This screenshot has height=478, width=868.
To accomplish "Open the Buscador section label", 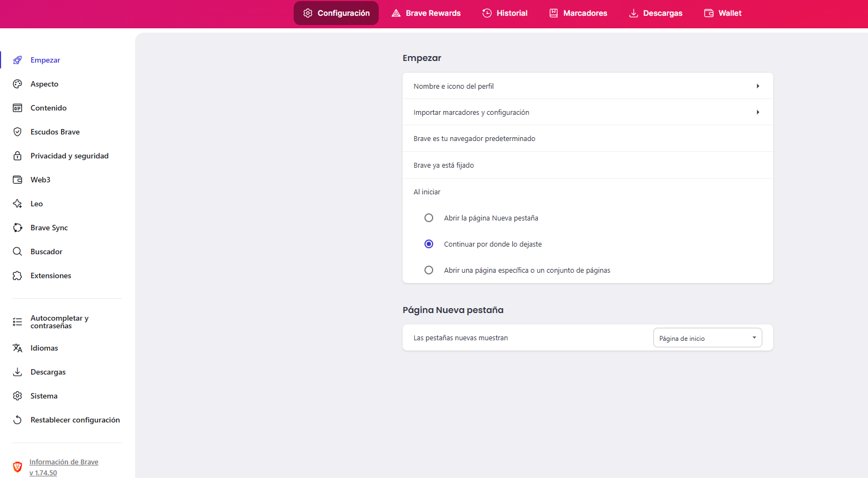I will 46,252.
